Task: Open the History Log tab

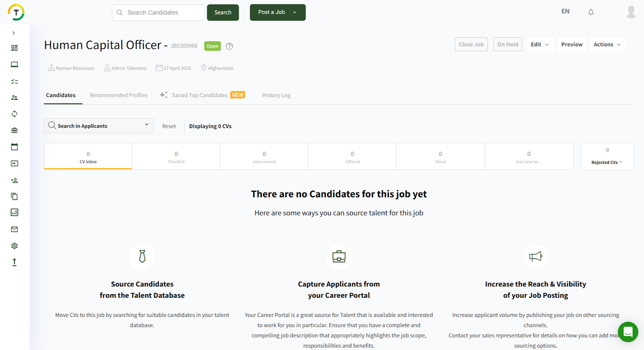Action: 276,95
